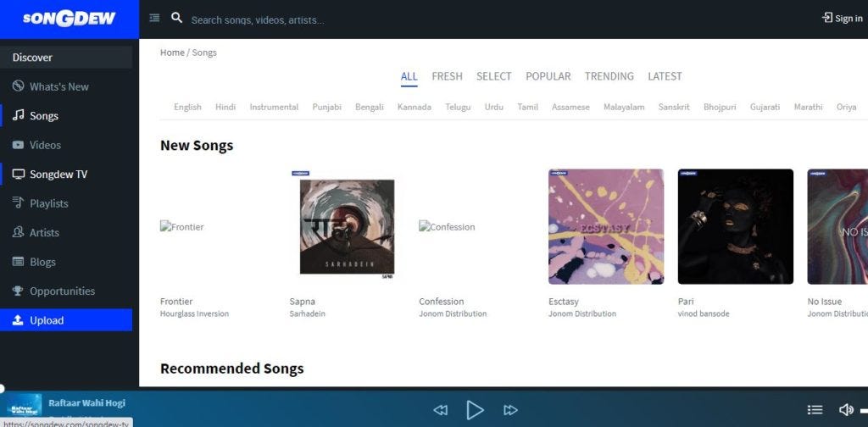The image size is (868, 427).
Task: Filter songs by Sanskrit language
Action: point(674,107)
